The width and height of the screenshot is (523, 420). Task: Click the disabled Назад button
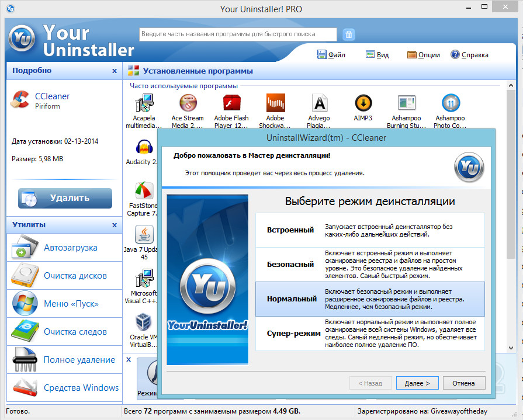[370, 383]
